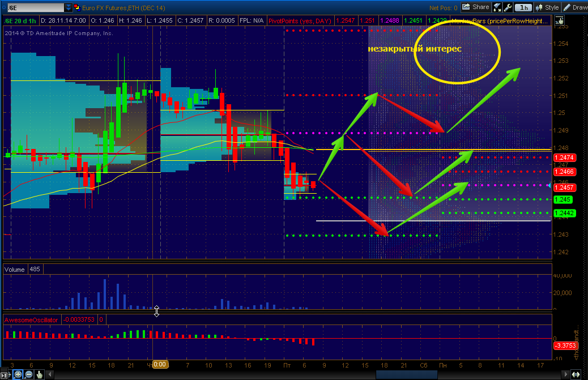Open the 1h timeframe selector
Screen dimensions: 588x380
(x=523, y=7)
